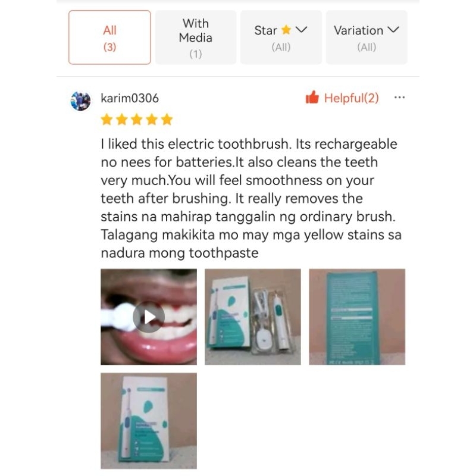Expand the Variation filter chevron

point(393,29)
